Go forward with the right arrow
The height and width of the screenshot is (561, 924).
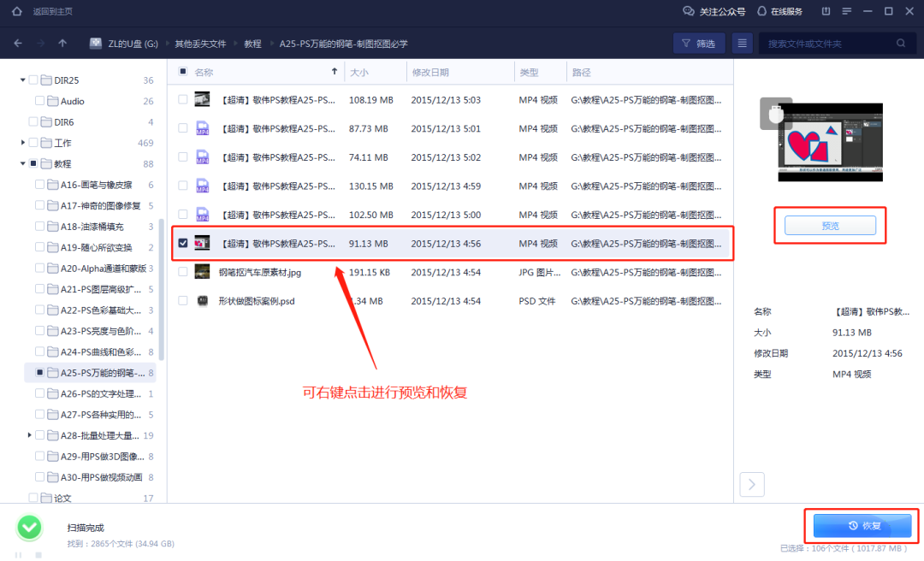pos(40,43)
